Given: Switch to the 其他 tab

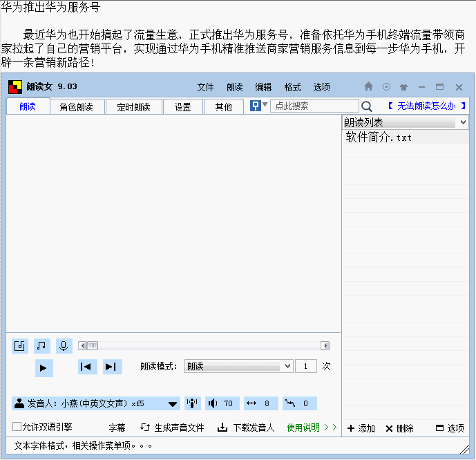Looking at the screenshot, I should [223, 107].
